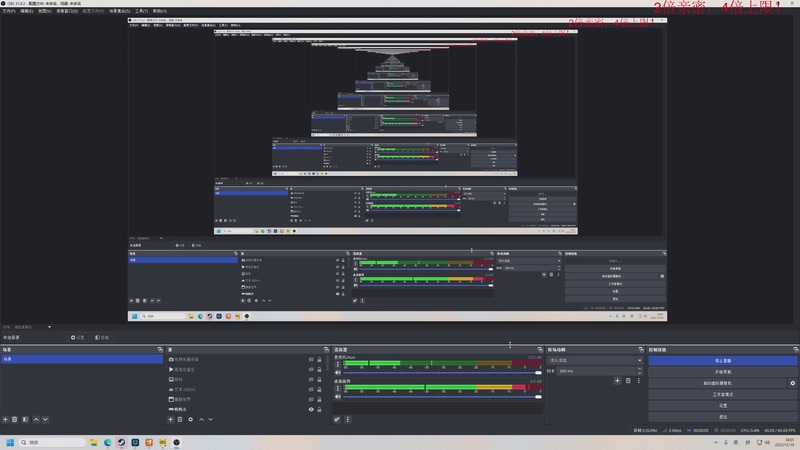Open File Explorer from the taskbar

(94, 442)
